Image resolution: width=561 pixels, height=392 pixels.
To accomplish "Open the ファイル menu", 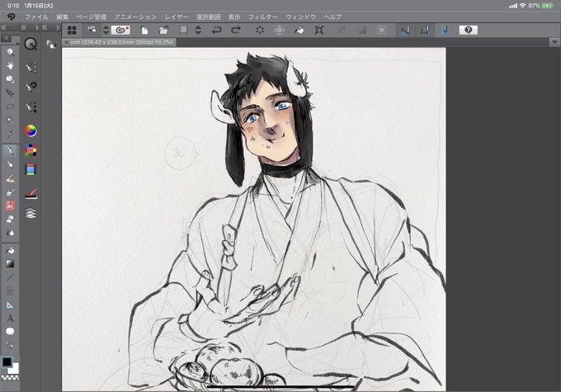I will [x=36, y=17].
